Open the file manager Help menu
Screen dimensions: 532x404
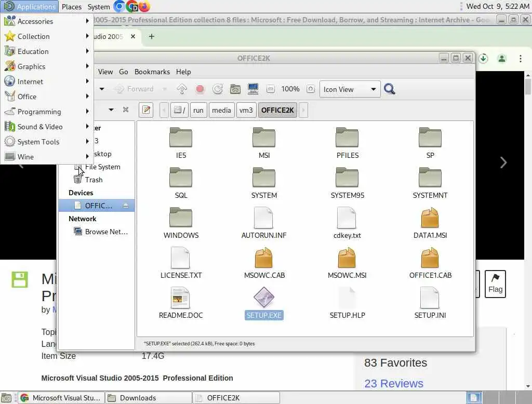tap(183, 72)
